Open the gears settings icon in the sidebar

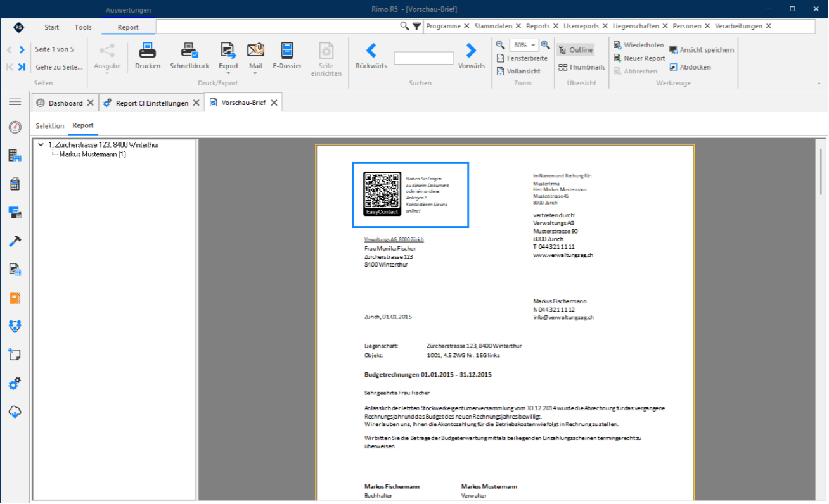point(15,384)
